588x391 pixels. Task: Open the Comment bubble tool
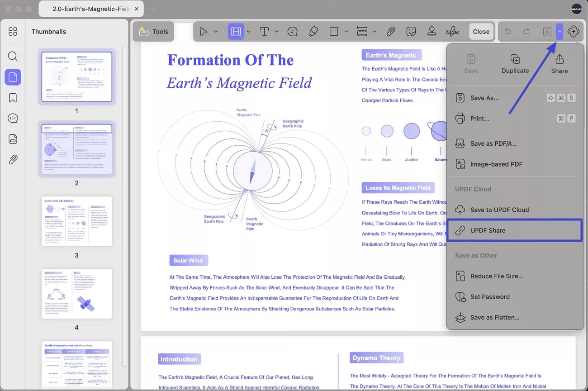pyautogui.click(x=292, y=31)
